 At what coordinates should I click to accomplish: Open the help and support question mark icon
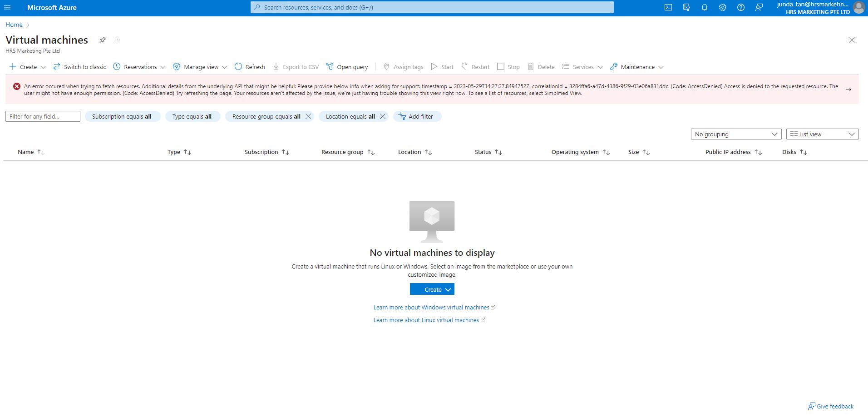[740, 7]
